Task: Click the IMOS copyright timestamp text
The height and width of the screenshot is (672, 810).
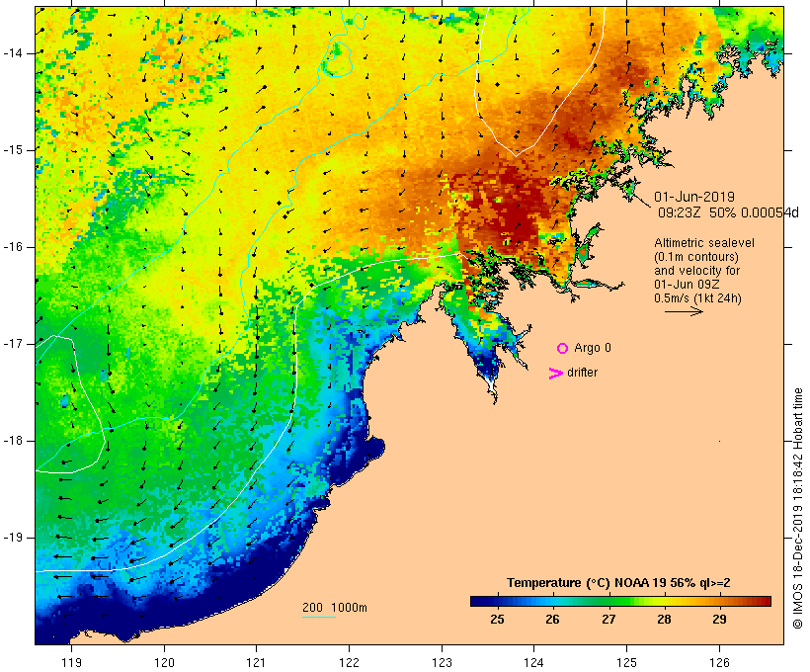Action: [797, 508]
